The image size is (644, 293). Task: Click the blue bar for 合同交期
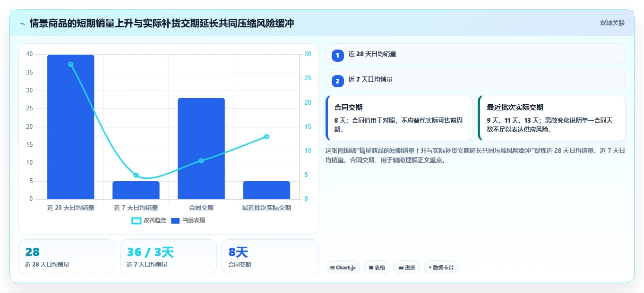[x=201, y=149]
